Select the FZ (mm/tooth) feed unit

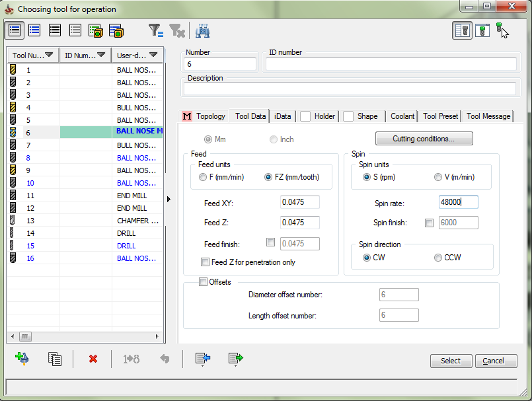pyautogui.click(x=268, y=177)
